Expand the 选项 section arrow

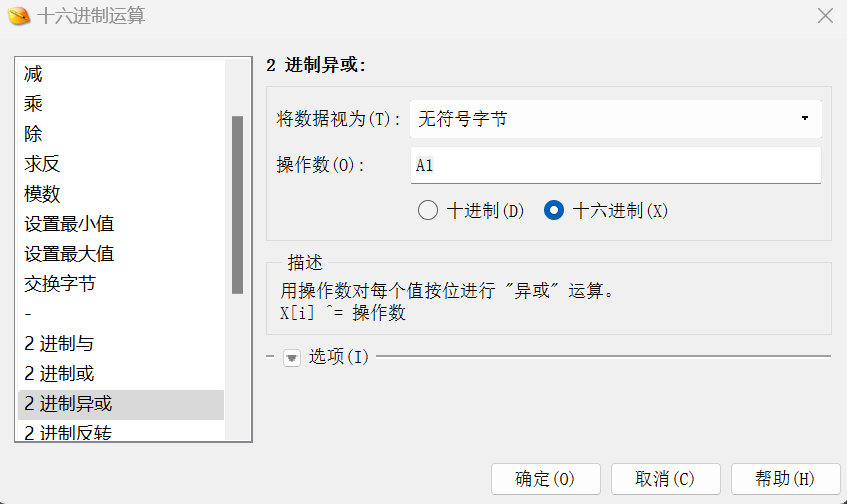[292, 358]
